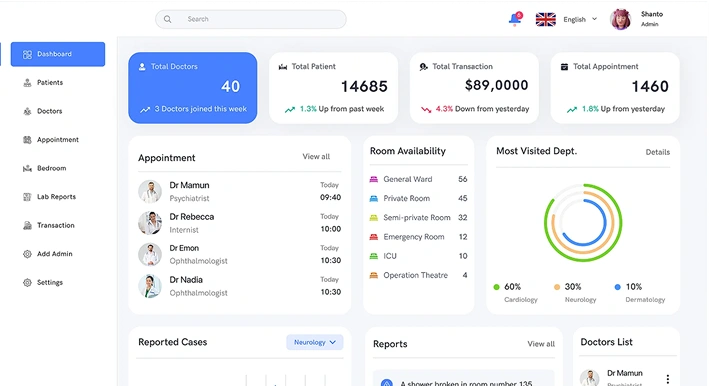The width and height of the screenshot is (711, 386).
Task: Open three-dot menu for Dr Mamun in Doctors List
Action: click(x=667, y=379)
